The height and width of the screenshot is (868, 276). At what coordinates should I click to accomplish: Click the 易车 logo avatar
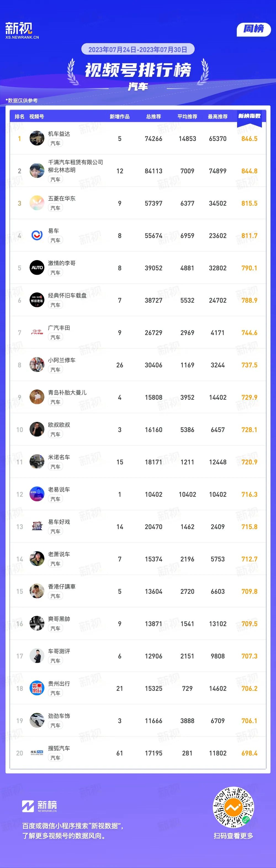click(37, 235)
